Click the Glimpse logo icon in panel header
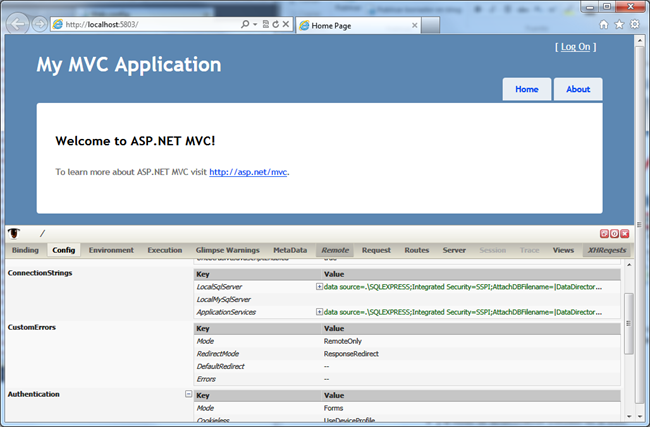The height and width of the screenshot is (427, 650). point(14,233)
